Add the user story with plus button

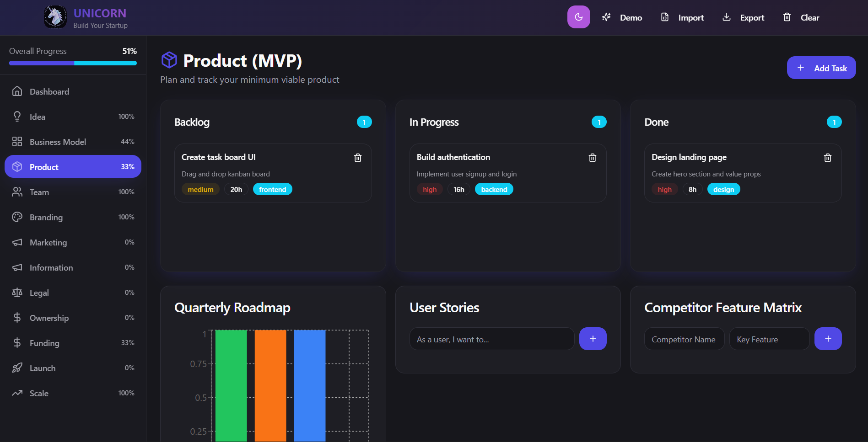coord(593,339)
